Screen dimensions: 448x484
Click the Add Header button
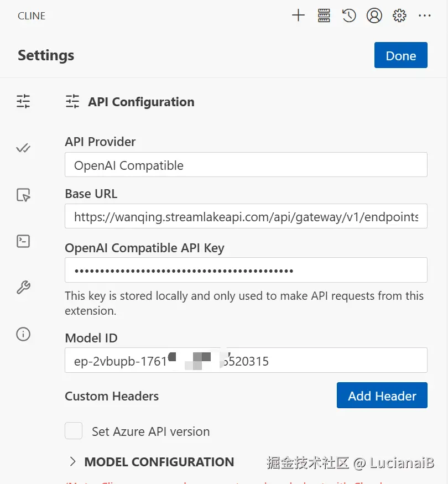pyautogui.click(x=382, y=395)
